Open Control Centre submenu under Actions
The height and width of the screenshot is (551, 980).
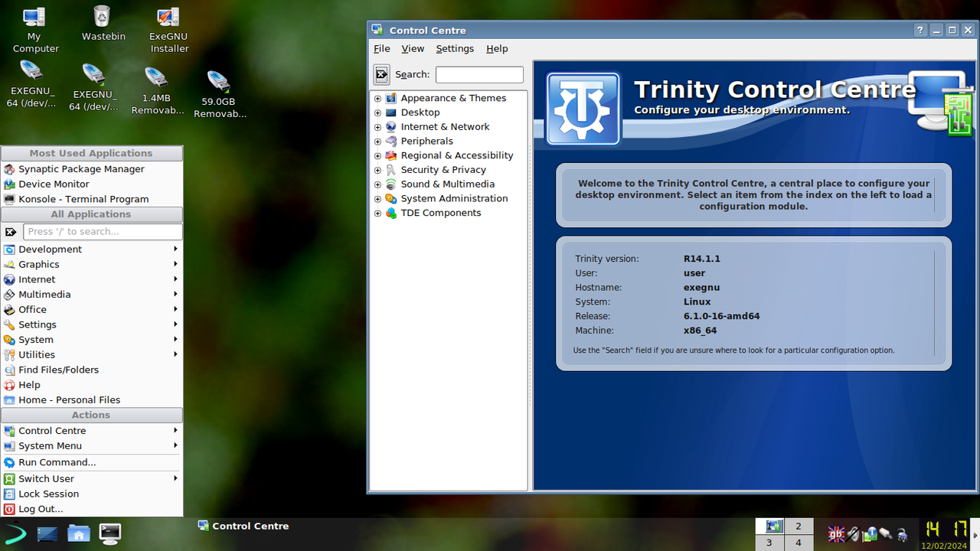pyautogui.click(x=92, y=431)
